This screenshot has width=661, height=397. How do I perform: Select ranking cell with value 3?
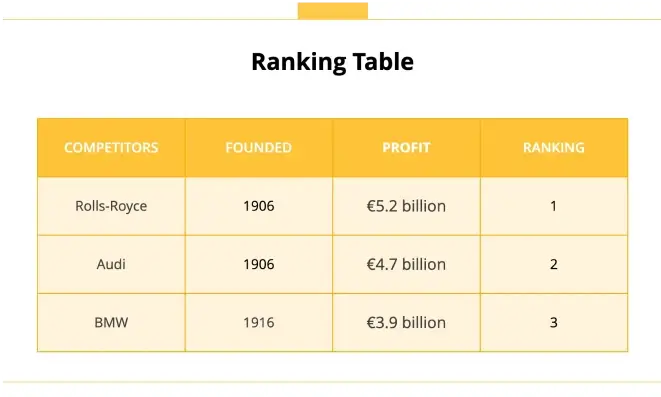pos(554,322)
